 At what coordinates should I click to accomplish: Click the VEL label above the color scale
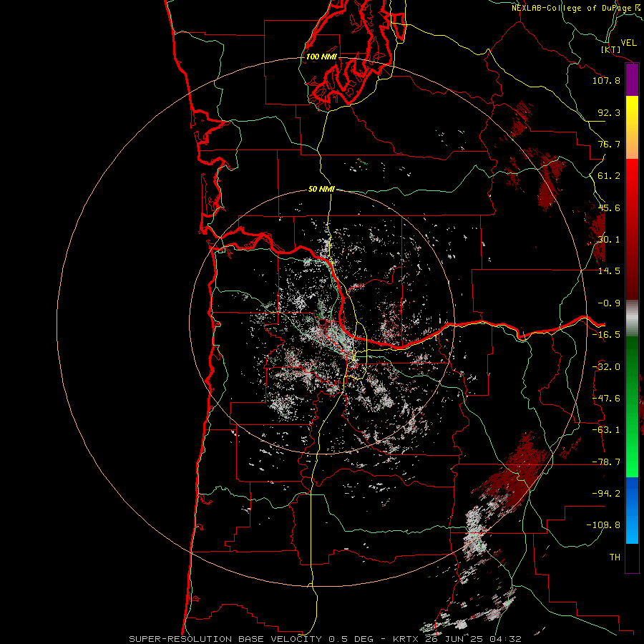(x=628, y=43)
